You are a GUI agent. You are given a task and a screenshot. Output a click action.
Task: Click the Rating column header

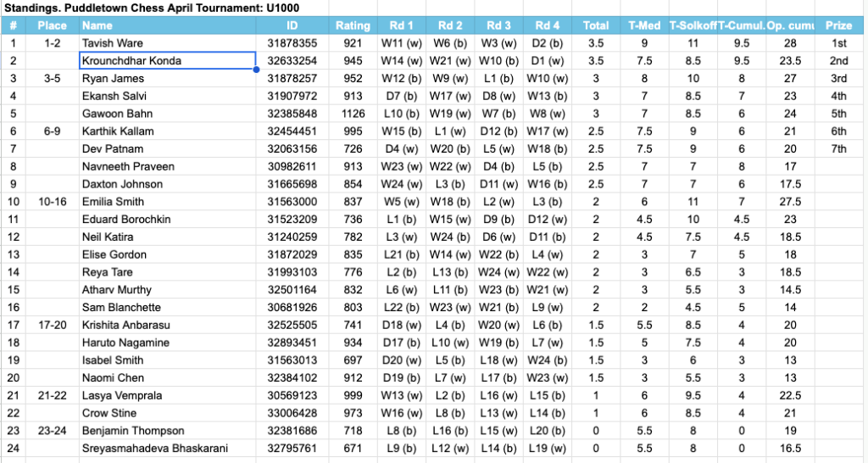(352, 25)
